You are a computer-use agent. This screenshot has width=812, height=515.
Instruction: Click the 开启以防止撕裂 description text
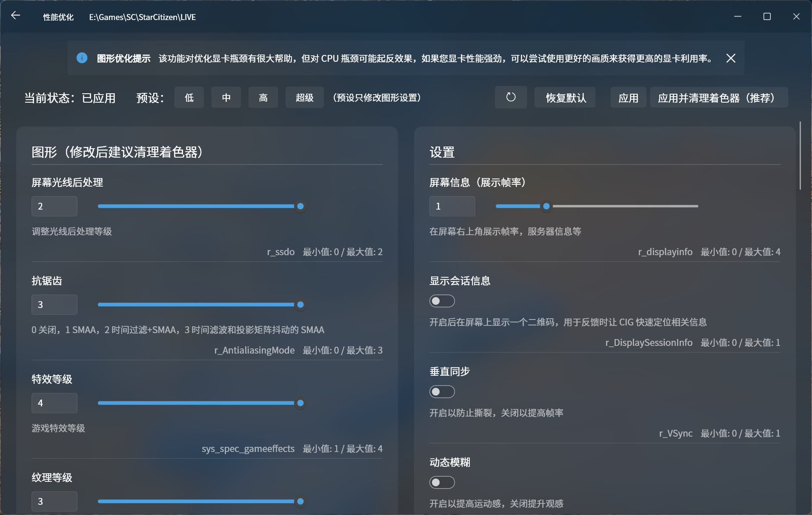[496, 413]
